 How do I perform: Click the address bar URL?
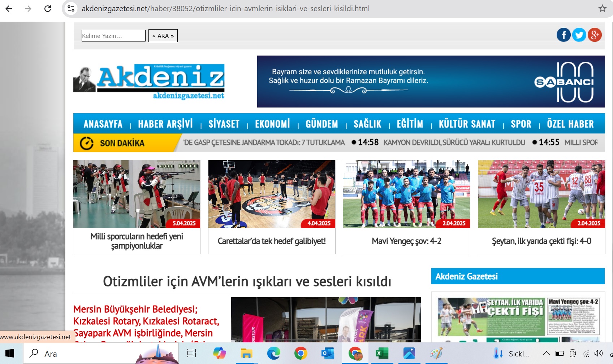(x=225, y=9)
